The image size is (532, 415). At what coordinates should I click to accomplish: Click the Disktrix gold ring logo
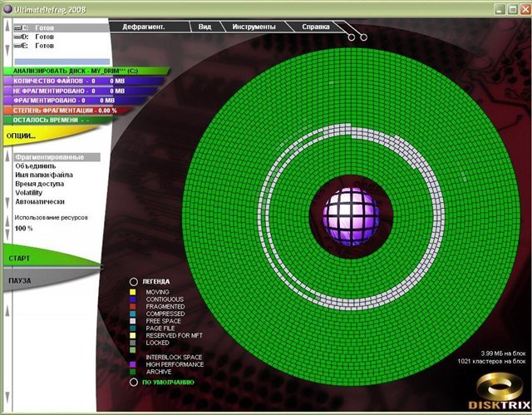(x=500, y=387)
